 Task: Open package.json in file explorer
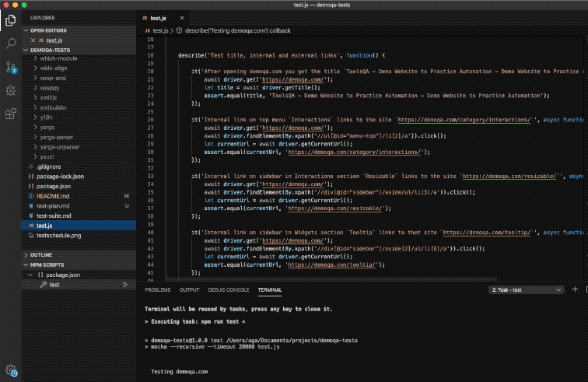[79, 186]
